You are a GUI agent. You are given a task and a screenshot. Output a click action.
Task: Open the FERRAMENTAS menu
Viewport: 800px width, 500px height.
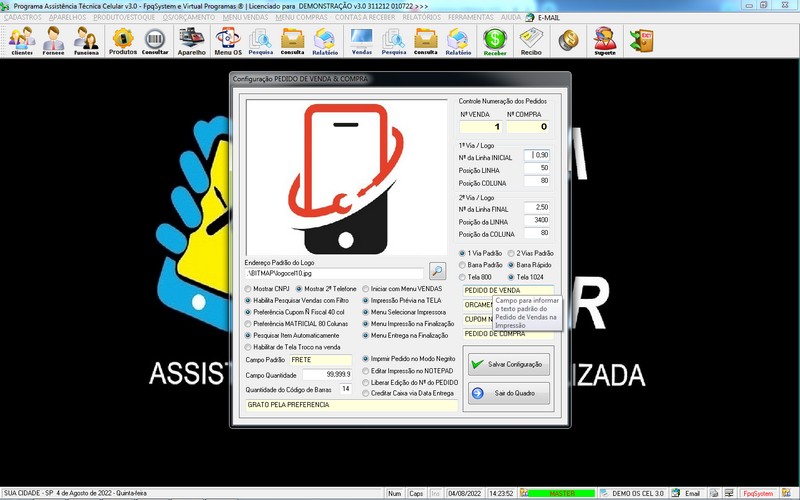point(470,17)
